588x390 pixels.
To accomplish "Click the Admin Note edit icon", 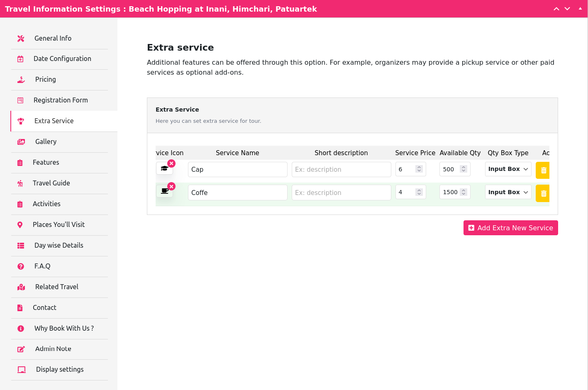I will click(x=21, y=349).
